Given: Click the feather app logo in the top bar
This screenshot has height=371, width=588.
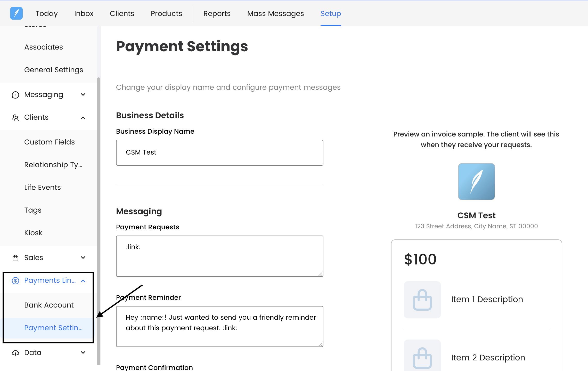Looking at the screenshot, I should [16, 13].
